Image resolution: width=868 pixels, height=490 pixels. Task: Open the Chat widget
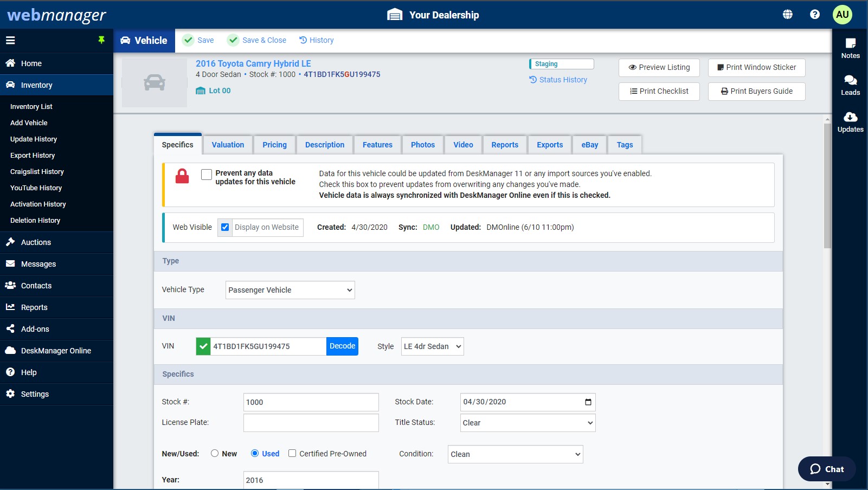(x=827, y=469)
